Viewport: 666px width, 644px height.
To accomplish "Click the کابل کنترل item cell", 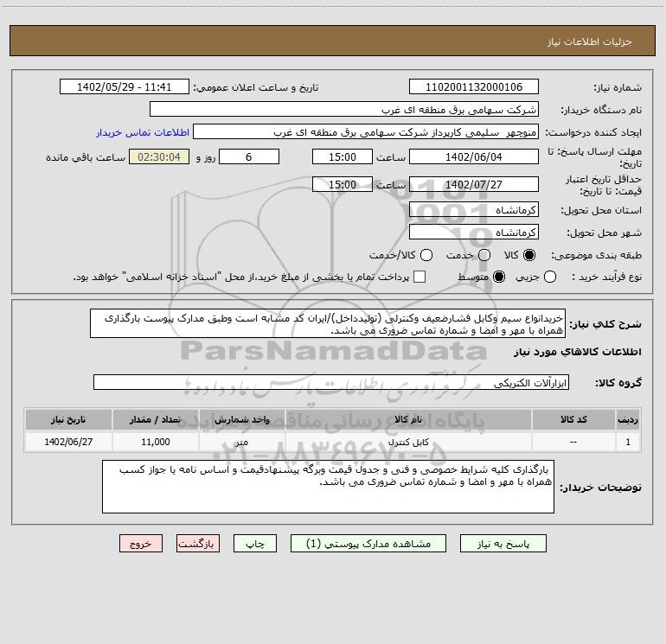I will [408, 442].
